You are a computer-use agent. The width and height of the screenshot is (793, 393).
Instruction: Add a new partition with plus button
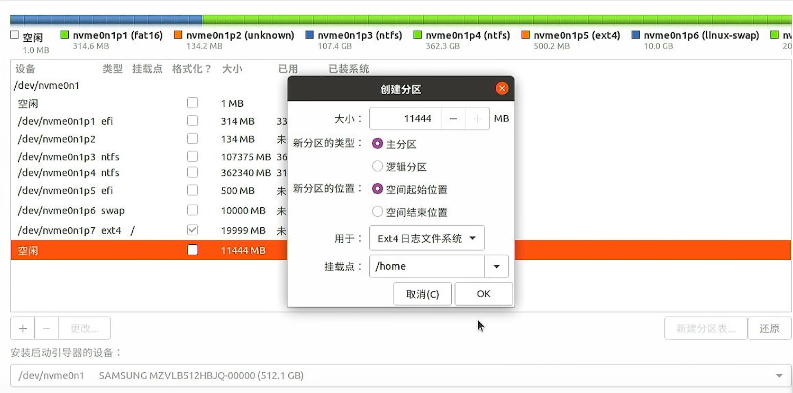click(x=23, y=328)
